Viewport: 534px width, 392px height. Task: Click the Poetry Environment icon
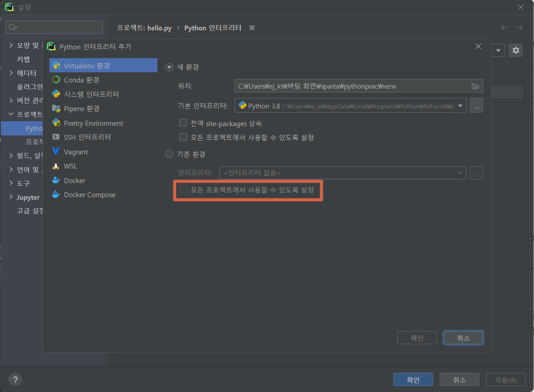click(x=56, y=123)
